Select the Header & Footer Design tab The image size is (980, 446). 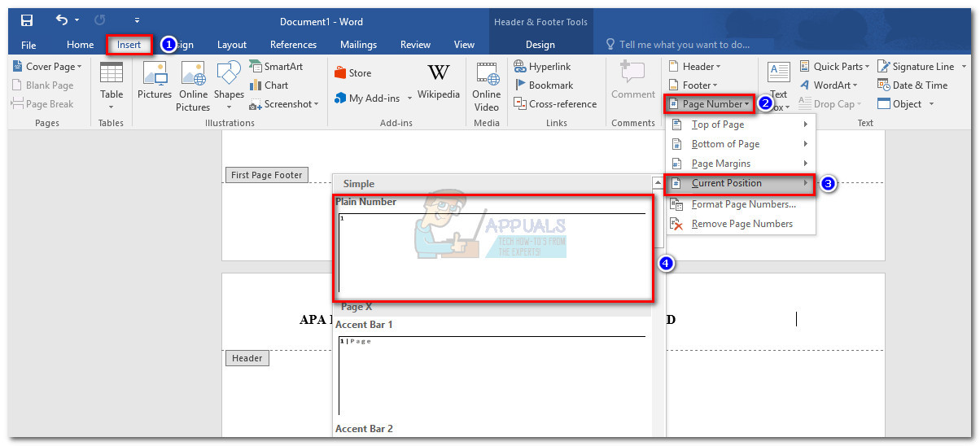pos(540,45)
